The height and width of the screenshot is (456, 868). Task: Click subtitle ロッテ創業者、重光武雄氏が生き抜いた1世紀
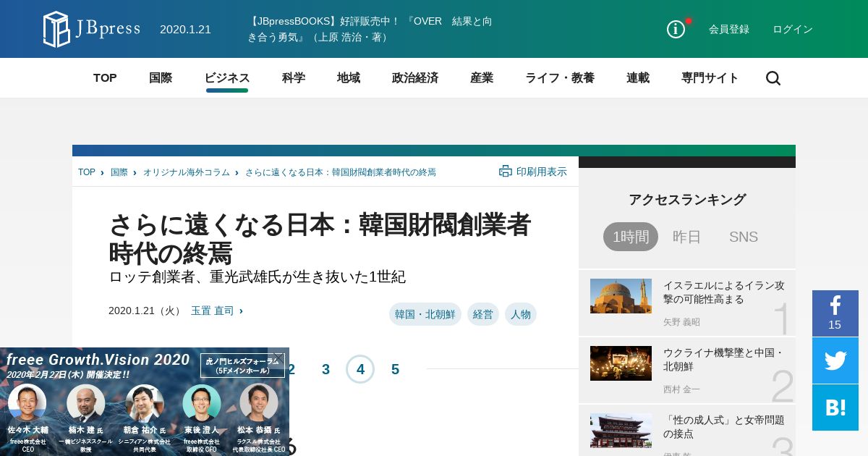tap(257, 277)
